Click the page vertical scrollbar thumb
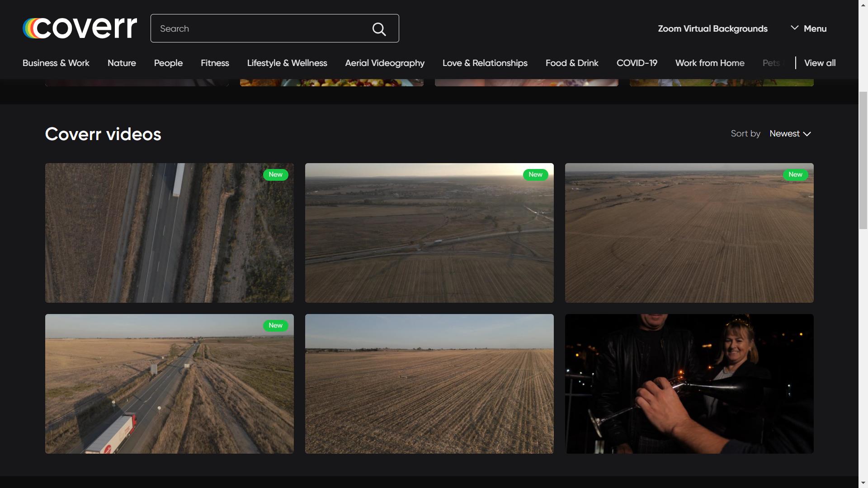The width and height of the screenshot is (868, 488). [x=863, y=160]
